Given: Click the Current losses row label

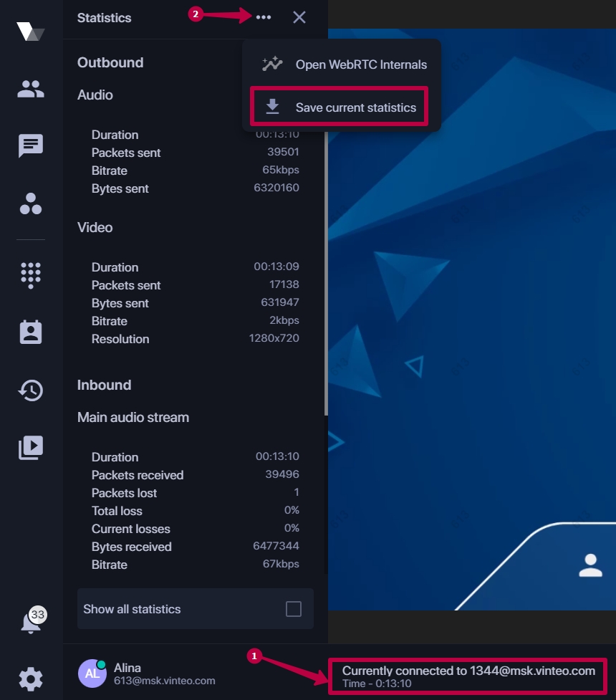Looking at the screenshot, I should (x=131, y=529).
